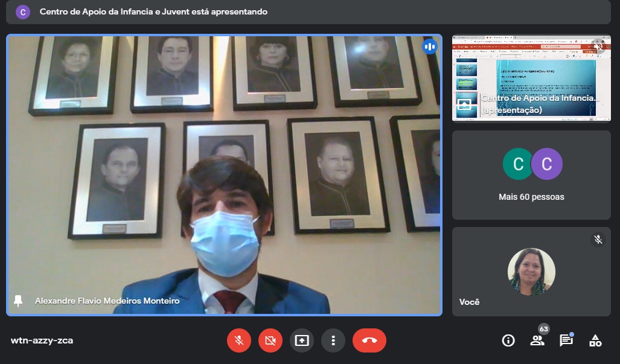Select the Centro de Apoio presentation tile
The width and height of the screenshot is (620, 364).
(531, 78)
